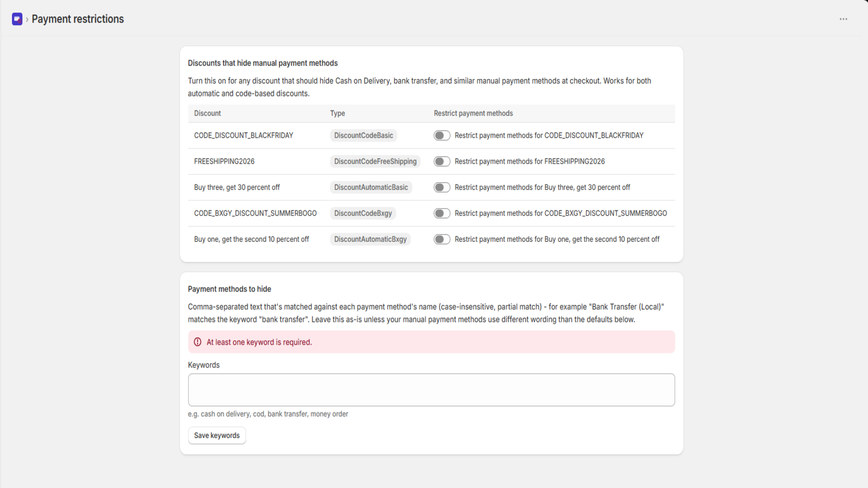Click the purple app icon in the header

[17, 19]
